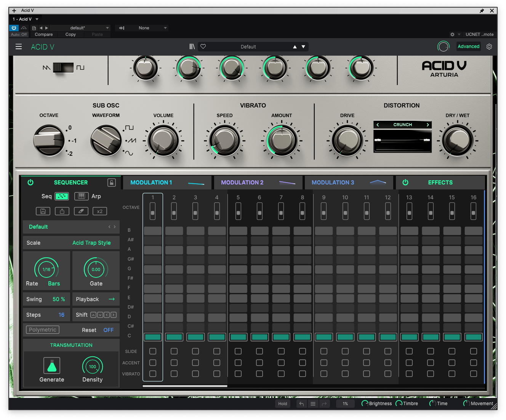Click the Bars rate mode label
The width and height of the screenshot is (506, 420).
[54, 284]
